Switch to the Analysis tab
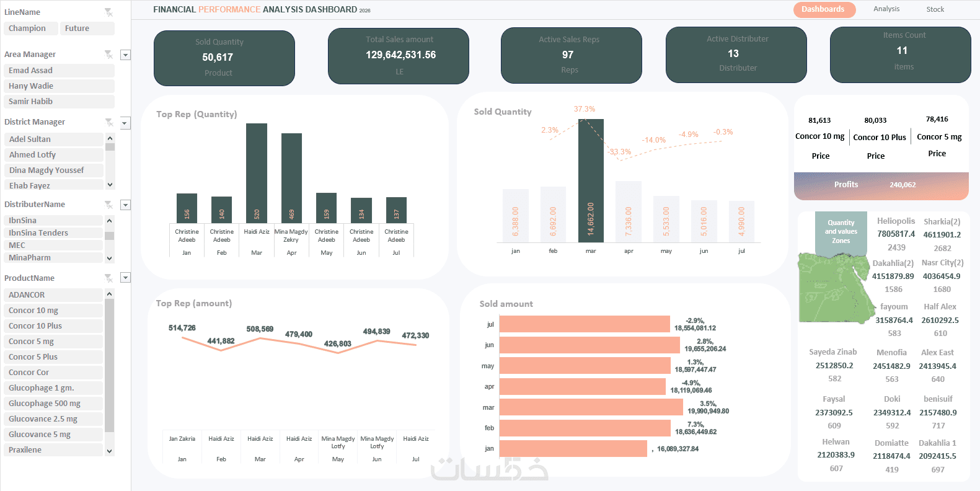980x491 pixels. [x=886, y=9]
